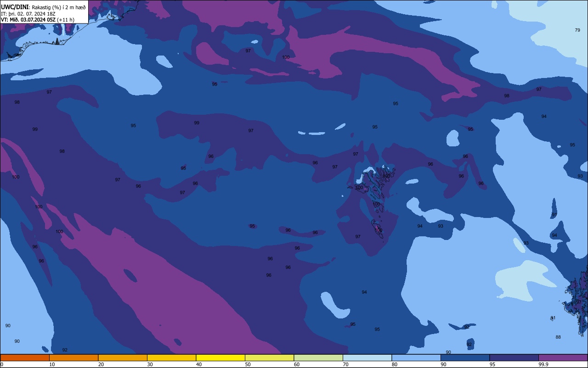588x368 pixels.
Task: Click the '70' legend tick label
Action: click(345, 364)
